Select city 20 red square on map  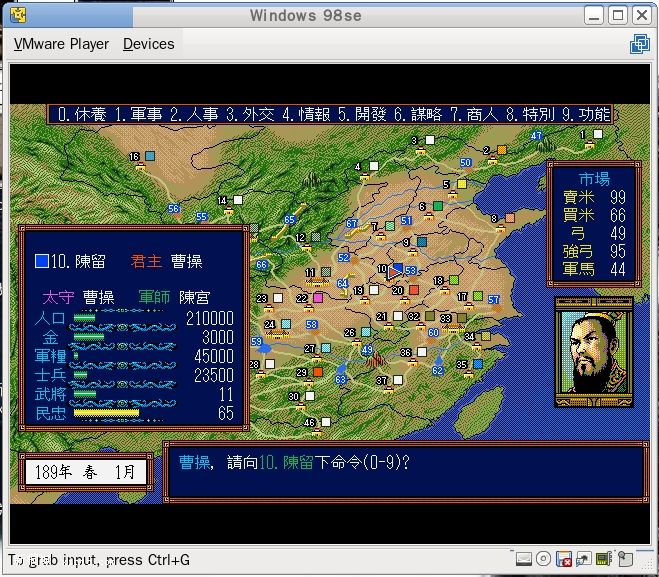tap(414, 290)
